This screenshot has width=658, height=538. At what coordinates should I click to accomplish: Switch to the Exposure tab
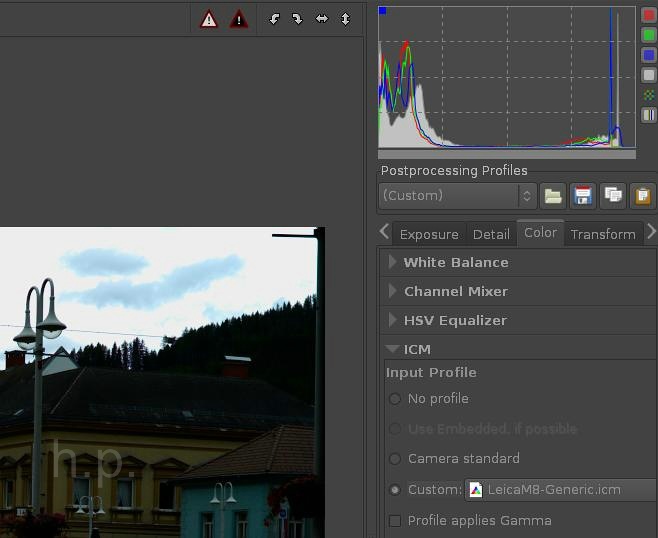tap(428, 234)
